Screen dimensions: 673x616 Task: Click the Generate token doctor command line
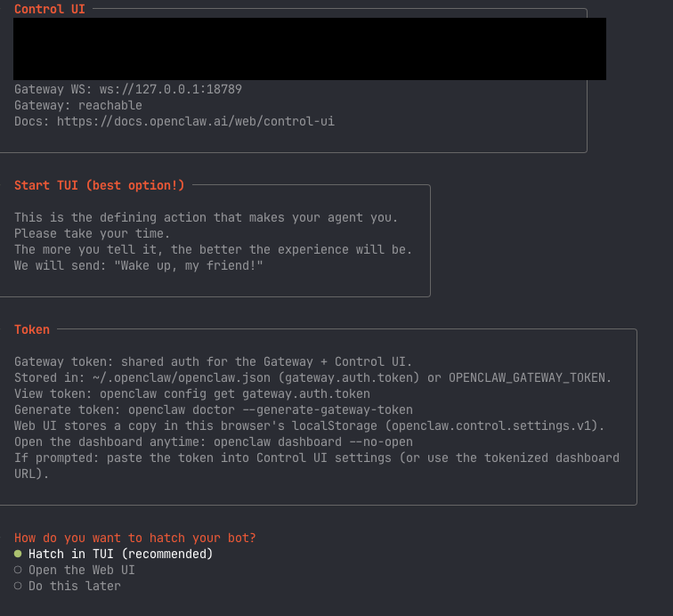[214, 409]
